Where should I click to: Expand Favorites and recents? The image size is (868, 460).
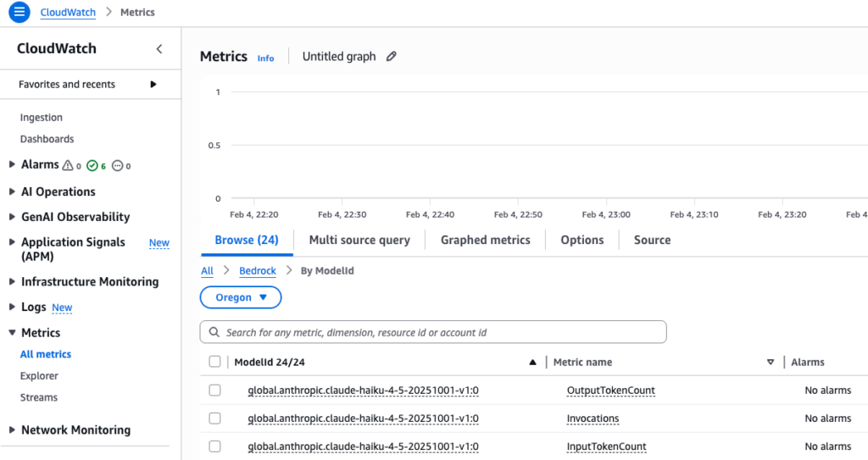pyautogui.click(x=153, y=84)
